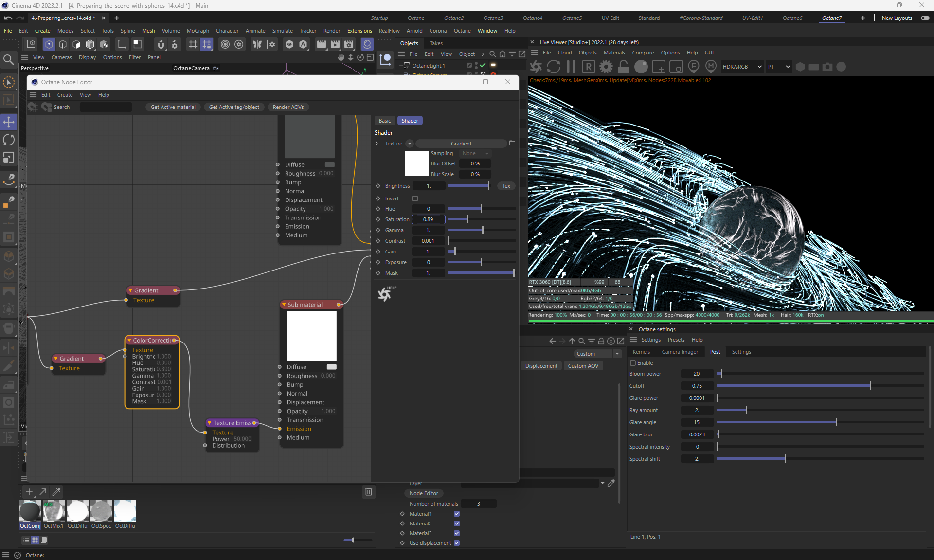The width and height of the screenshot is (934, 560).
Task: Toggle the Post Enable checkbox
Action: point(633,363)
